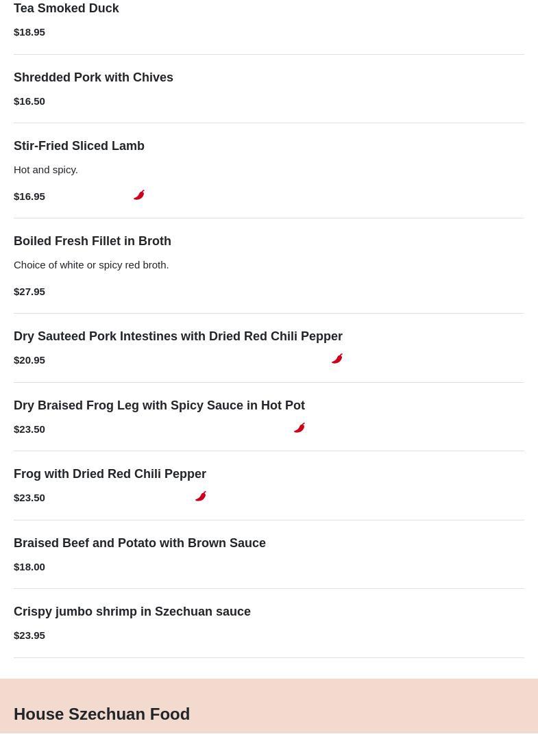Image resolution: width=538 pixels, height=756 pixels.
Task: Select Shredded Pork with Chives
Action: (x=93, y=77)
